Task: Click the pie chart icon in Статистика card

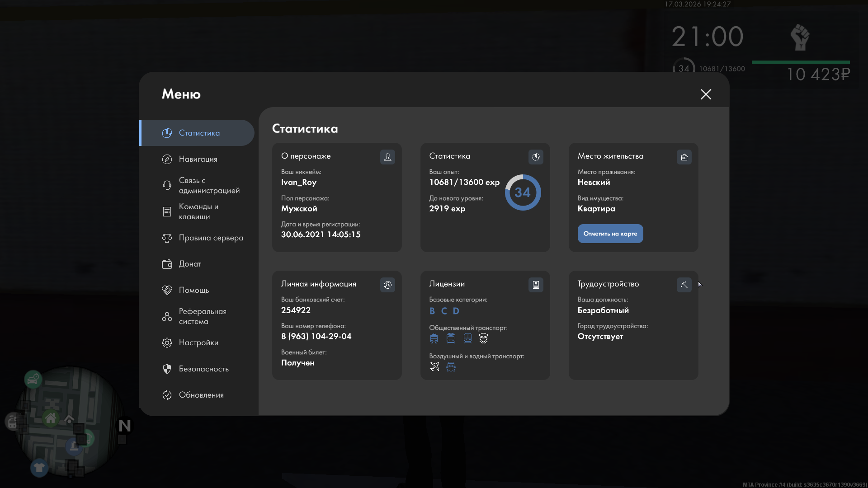Action: (x=536, y=157)
